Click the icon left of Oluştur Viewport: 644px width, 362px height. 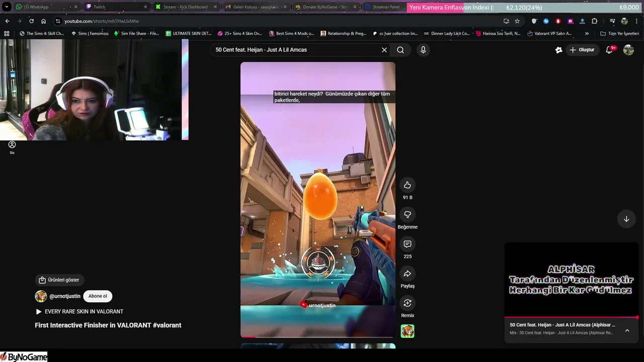(x=558, y=50)
